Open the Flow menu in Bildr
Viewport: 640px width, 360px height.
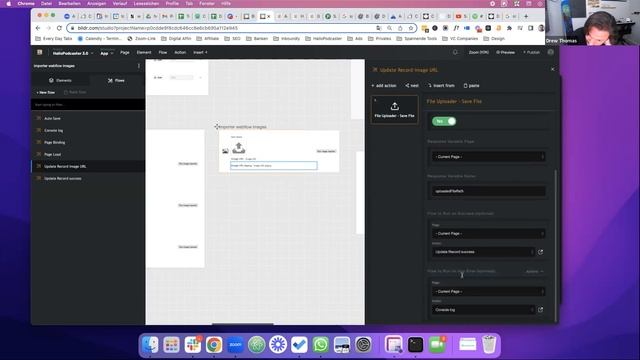pos(162,52)
